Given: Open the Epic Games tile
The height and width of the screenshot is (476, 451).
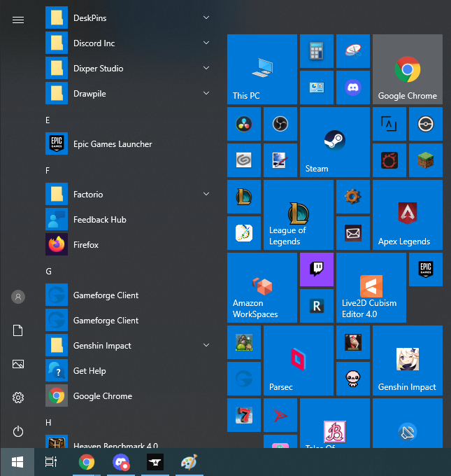Looking at the screenshot, I should pos(426,269).
